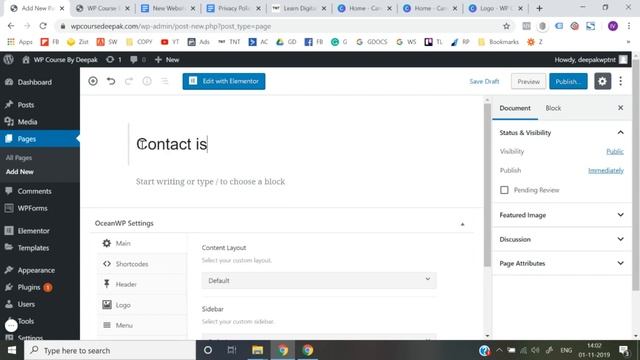This screenshot has height=360, width=640.
Task: Click the Windows taskbar search box
Action: pos(110,350)
